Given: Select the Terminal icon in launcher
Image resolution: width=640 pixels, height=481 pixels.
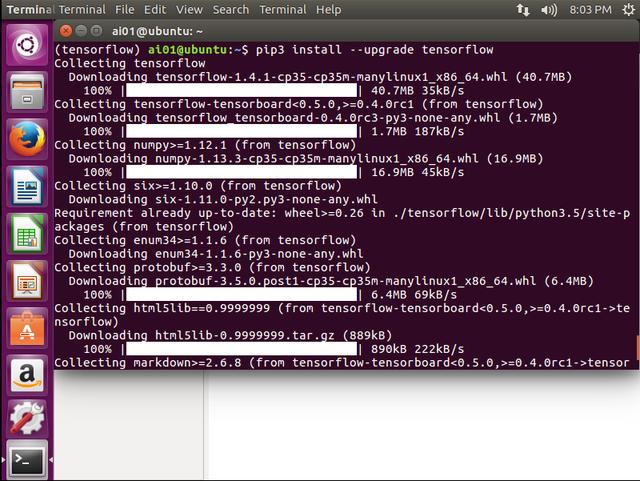Looking at the screenshot, I should 27,462.
